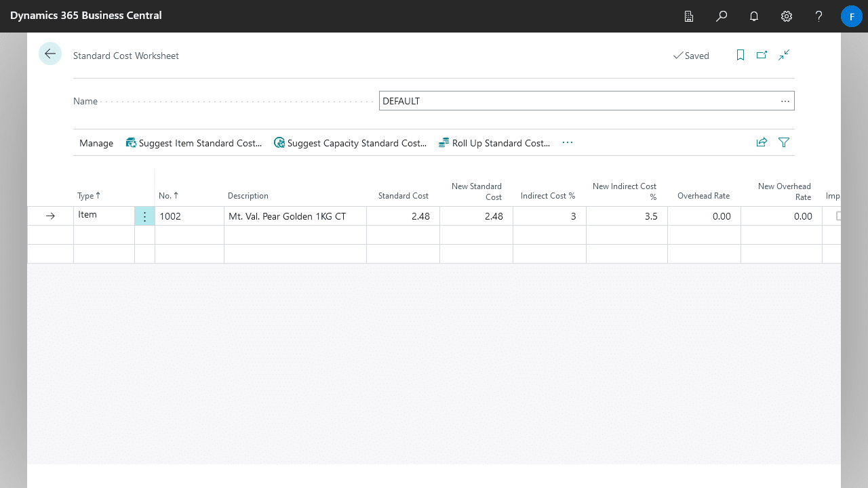Open row options for item 1002
Viewport: 868px width, 488px height.
tap(144, 216)
